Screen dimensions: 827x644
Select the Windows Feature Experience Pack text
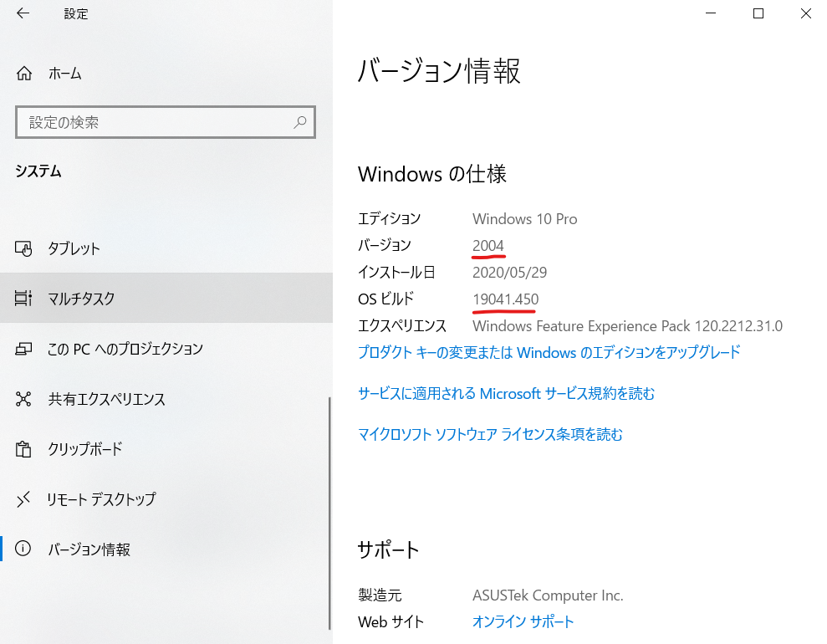[628, 326]
